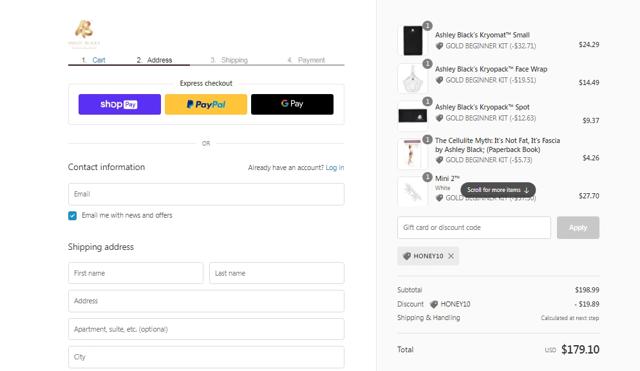Open Kryomat Small product thumbnail

[413, 40]
